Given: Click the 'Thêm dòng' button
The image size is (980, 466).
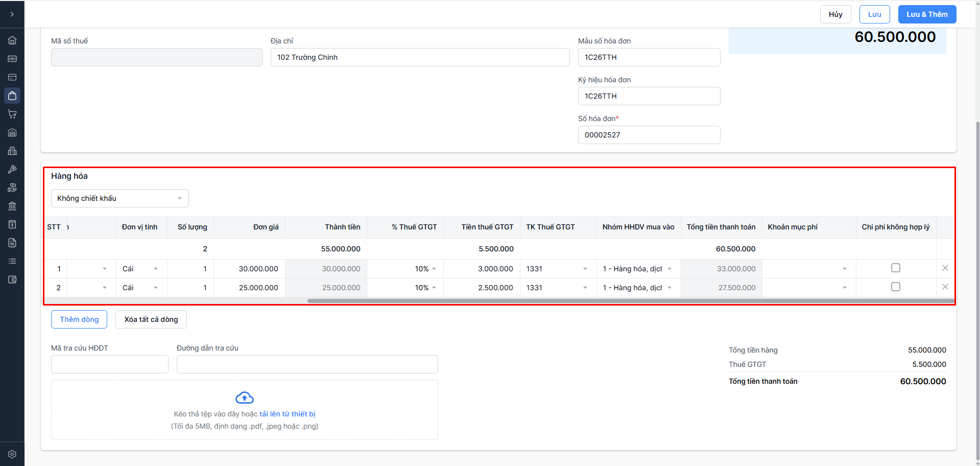Looking at the screenshot, I should [79, 319].
